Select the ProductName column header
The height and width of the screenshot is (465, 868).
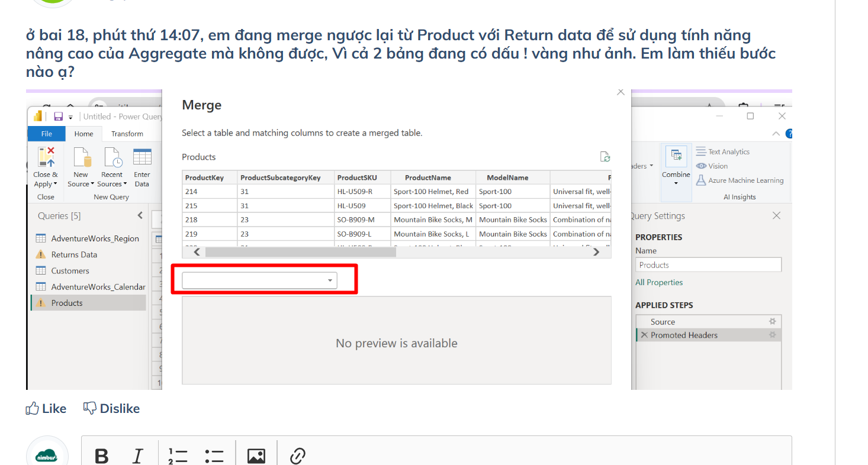433,177
